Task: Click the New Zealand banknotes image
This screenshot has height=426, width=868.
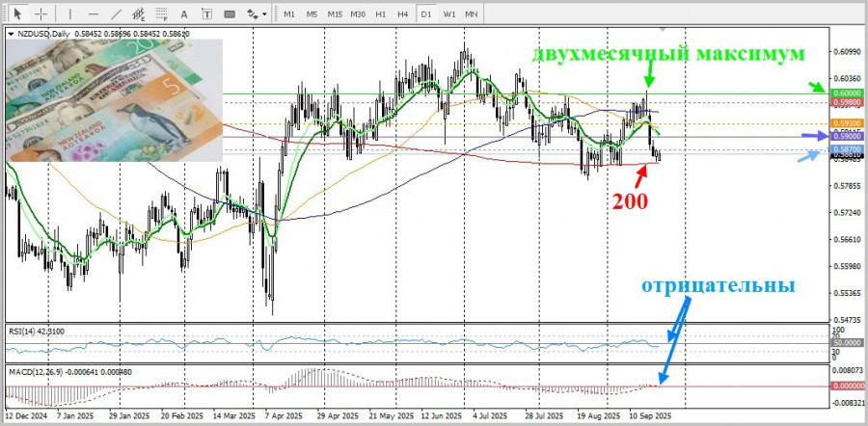Action: pyautogui.click(x=115, y=101)
